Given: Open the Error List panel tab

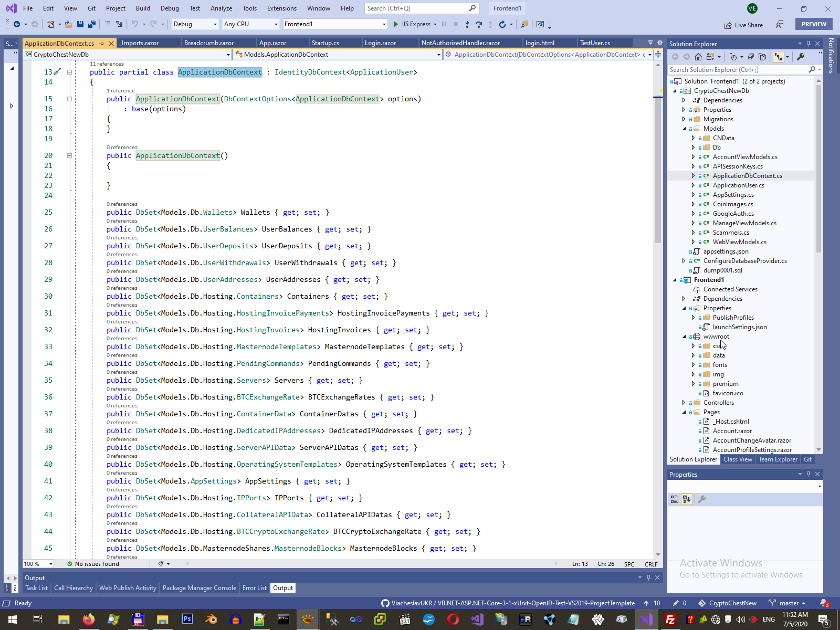Looking at the screenshot, I should 254,588.
